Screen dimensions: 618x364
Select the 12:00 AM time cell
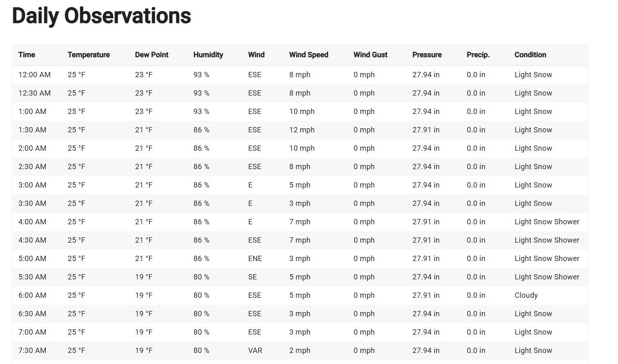[x=34, y=75]
